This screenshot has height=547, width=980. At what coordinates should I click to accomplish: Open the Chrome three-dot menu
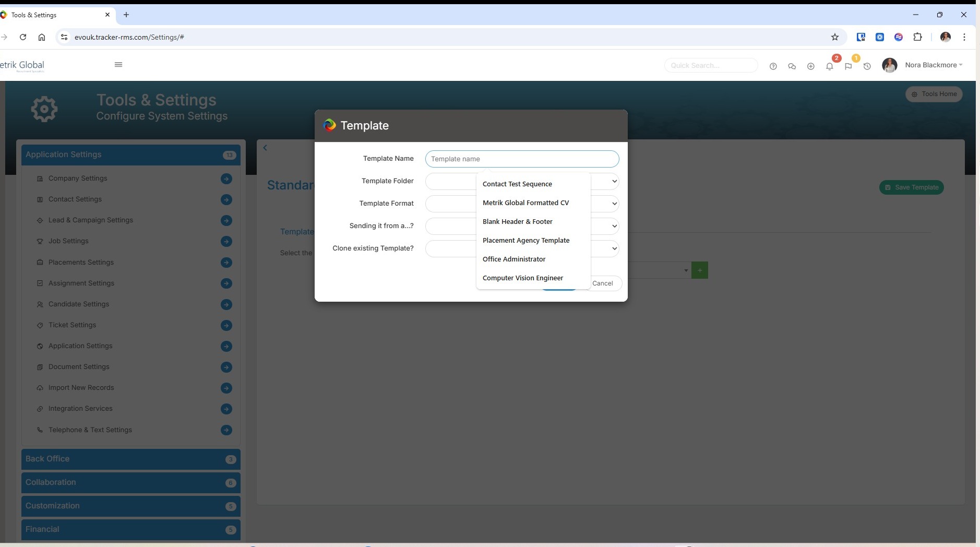(x=964, y=37)
